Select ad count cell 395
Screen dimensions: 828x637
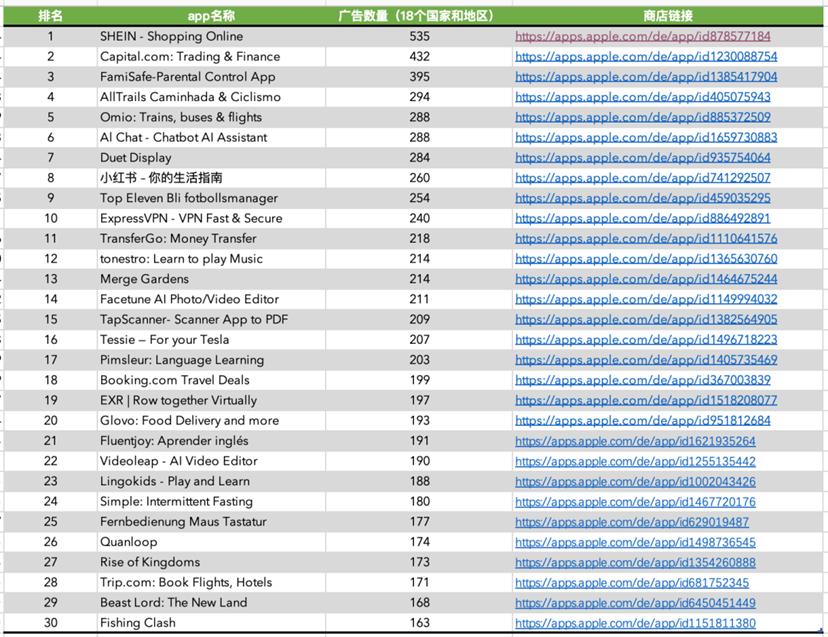pos(419,77)
